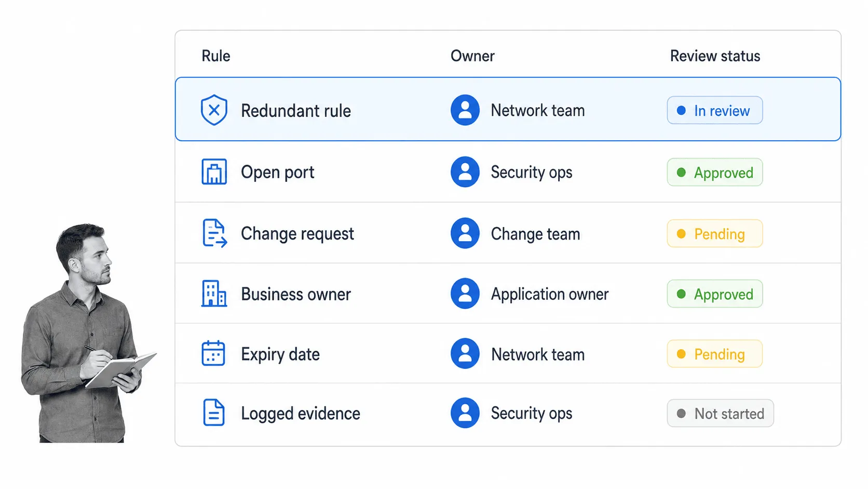Image resolution: width=868 pixels, height=489 pixels.
Task: Click the avatar in the Redundant rule row
Action: pyautogui.click(x=465, y=110)
